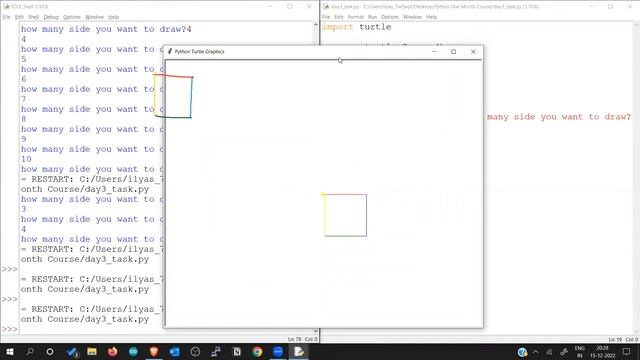640x360 pixels.
Task: Click the last >>> prompt in shell
Action: (10, 329)
